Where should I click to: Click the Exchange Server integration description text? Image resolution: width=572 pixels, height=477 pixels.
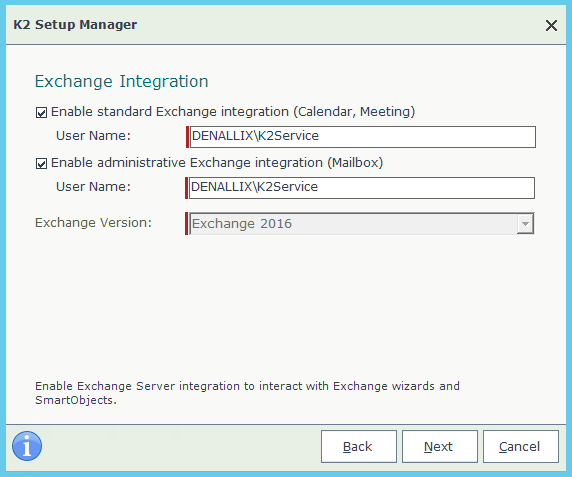[x=247, y=393]
